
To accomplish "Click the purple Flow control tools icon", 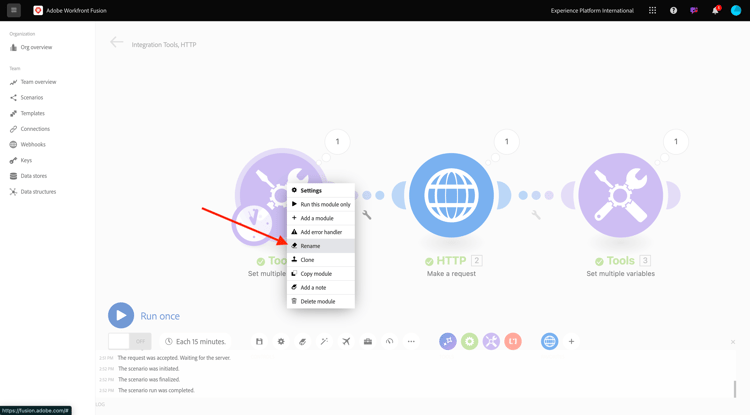I will pos(448,341).
